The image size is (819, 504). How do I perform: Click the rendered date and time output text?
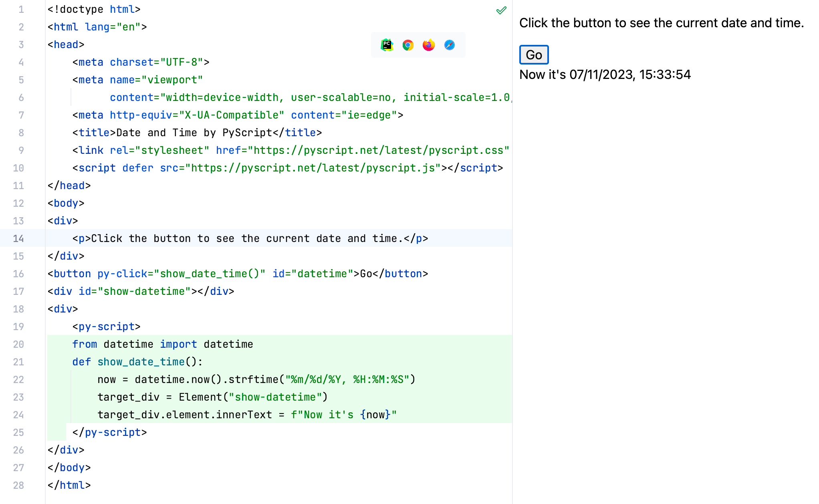[605, 75]
